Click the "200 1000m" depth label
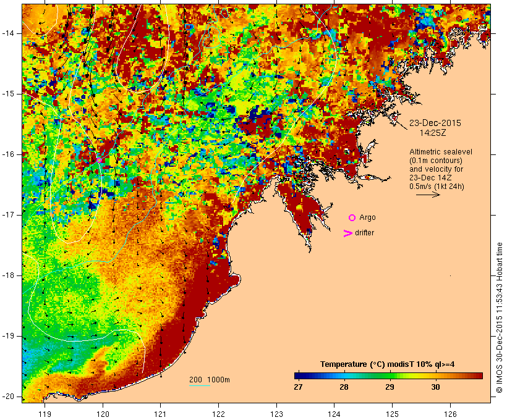507x420 pixels. (x=210, y=380)
